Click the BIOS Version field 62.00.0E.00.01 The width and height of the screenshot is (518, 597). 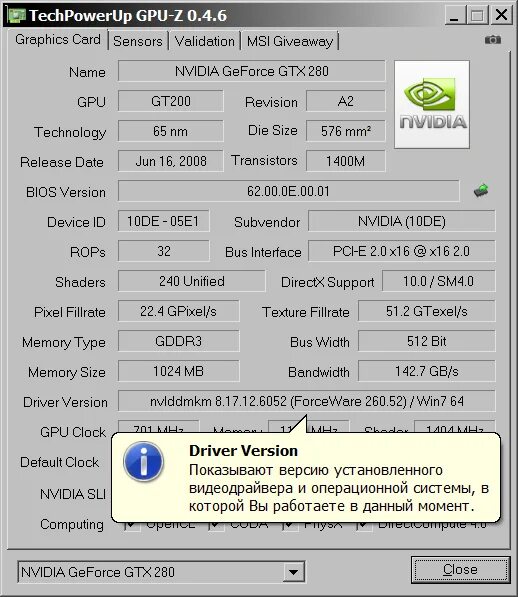288,191
